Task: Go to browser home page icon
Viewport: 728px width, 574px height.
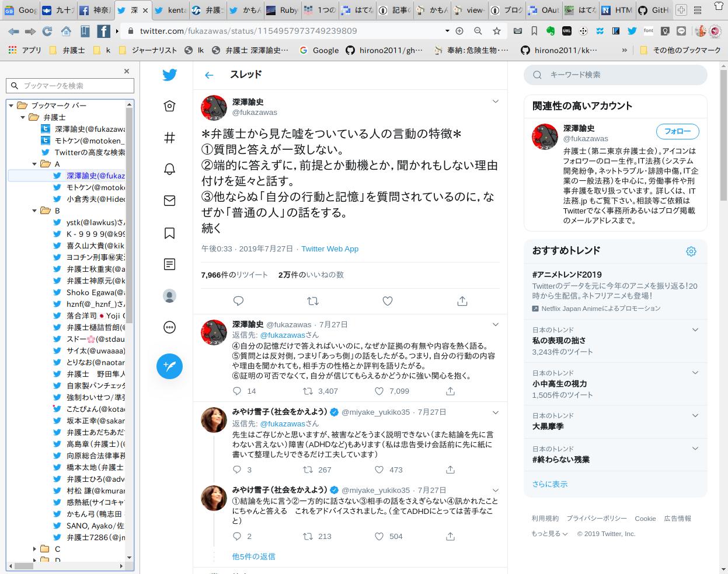Action: pos(66,31)
